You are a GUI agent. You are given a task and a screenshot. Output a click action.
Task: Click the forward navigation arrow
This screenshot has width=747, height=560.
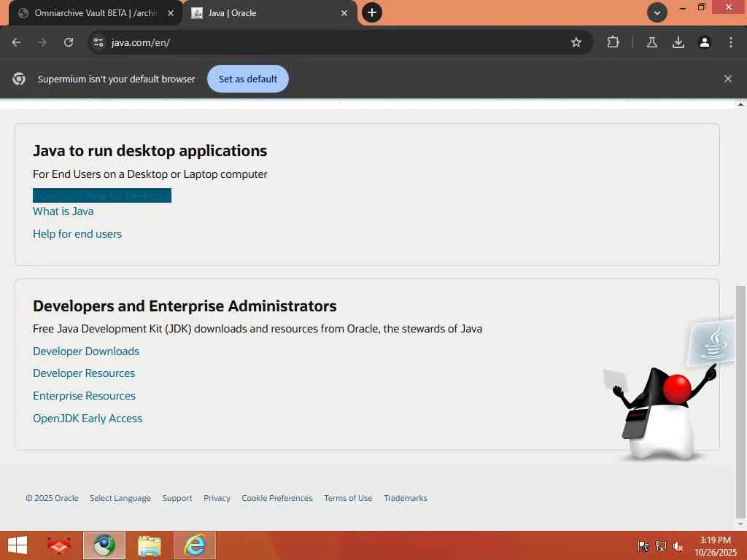pyautogui.click(x=42, y=42)
